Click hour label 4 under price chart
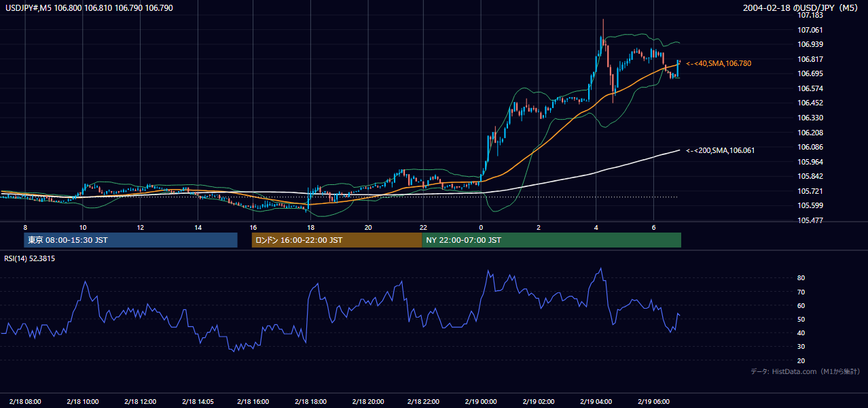 pos(596,227)
